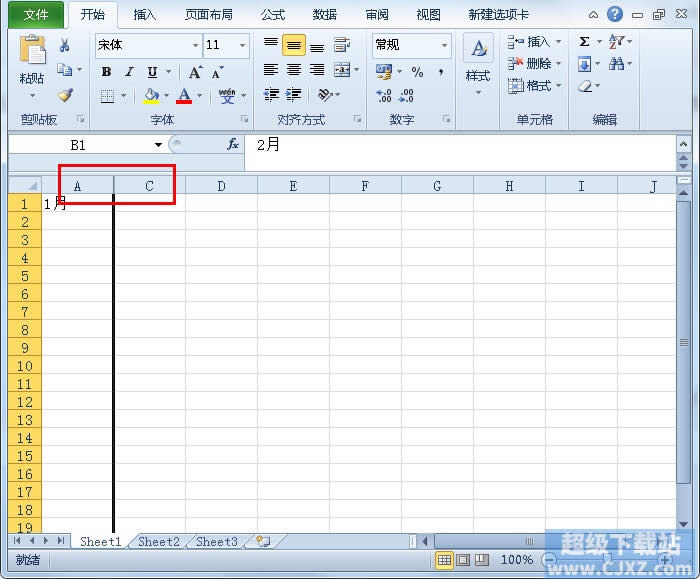Apply red font color
The width and height of the screenshot is (700, 579).
(184, 96)
